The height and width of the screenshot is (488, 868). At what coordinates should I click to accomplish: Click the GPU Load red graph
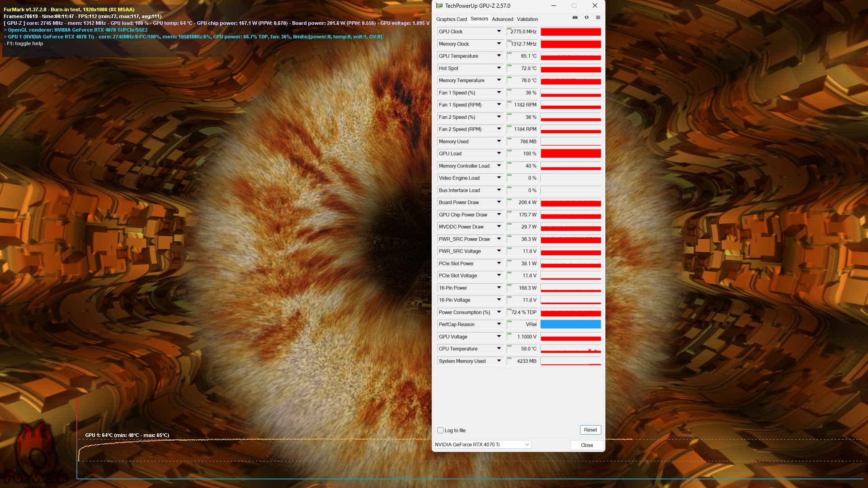pyautogui.click(x=571, y=154)
